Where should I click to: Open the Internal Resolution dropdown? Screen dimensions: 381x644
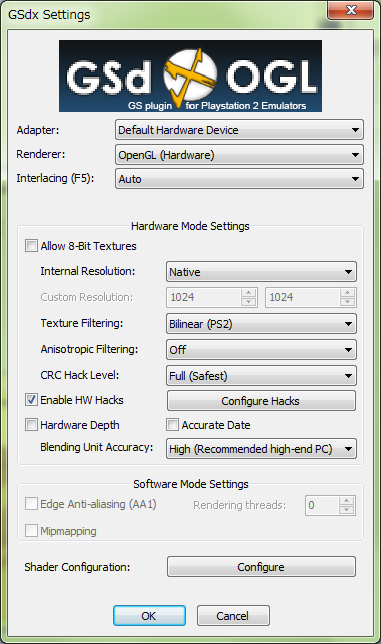261,272
